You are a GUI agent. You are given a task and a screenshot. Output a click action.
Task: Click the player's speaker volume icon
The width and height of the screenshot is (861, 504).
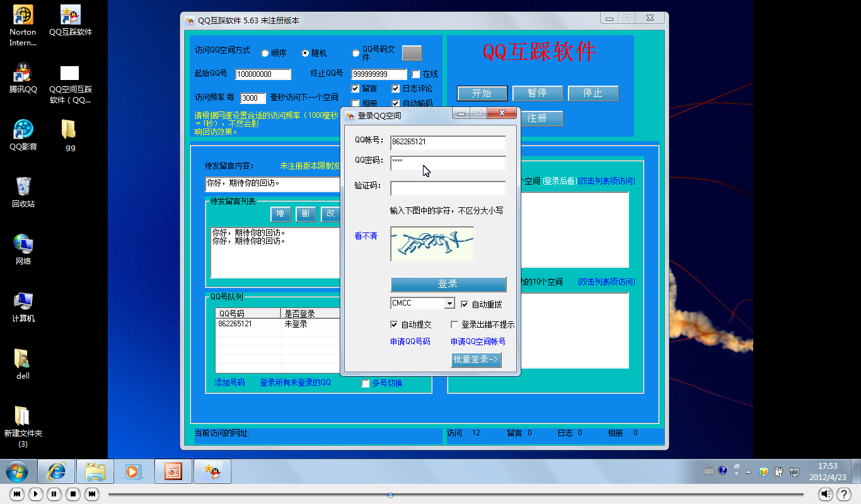[826, 494]
